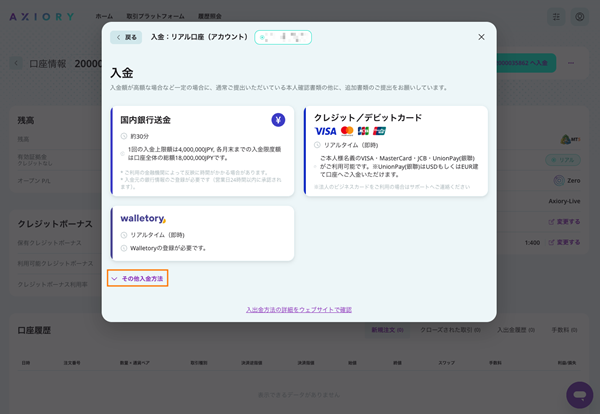Image resolution: width=600 pixels, height=414 pixels.
Task: Open the 履歴照会 menu item
Action: pos(210,16)
